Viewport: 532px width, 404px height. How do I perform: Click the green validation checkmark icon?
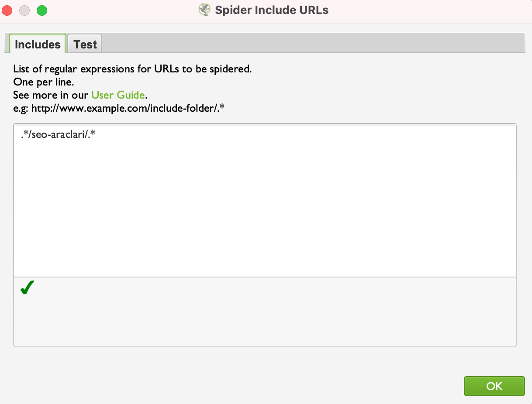click(x=27, y=288)
